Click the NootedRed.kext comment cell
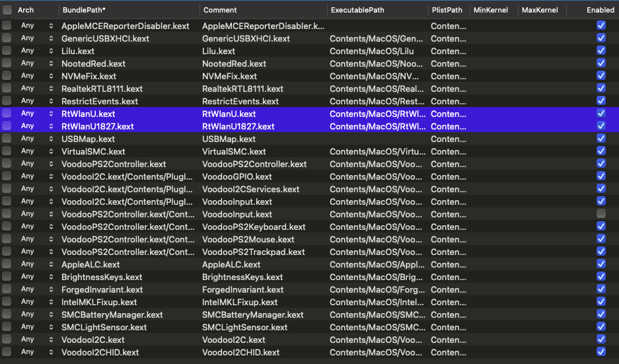The height and width of the screenshot is (364, 619). click(x=235, y=63)
